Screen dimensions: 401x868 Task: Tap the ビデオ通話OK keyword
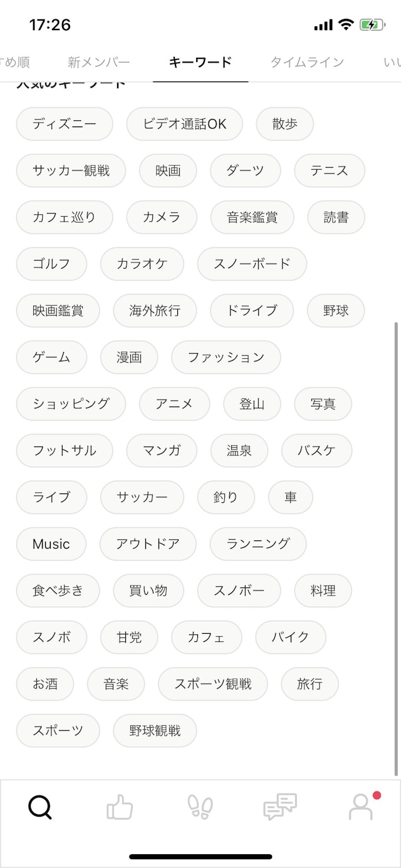pos(184,123)
